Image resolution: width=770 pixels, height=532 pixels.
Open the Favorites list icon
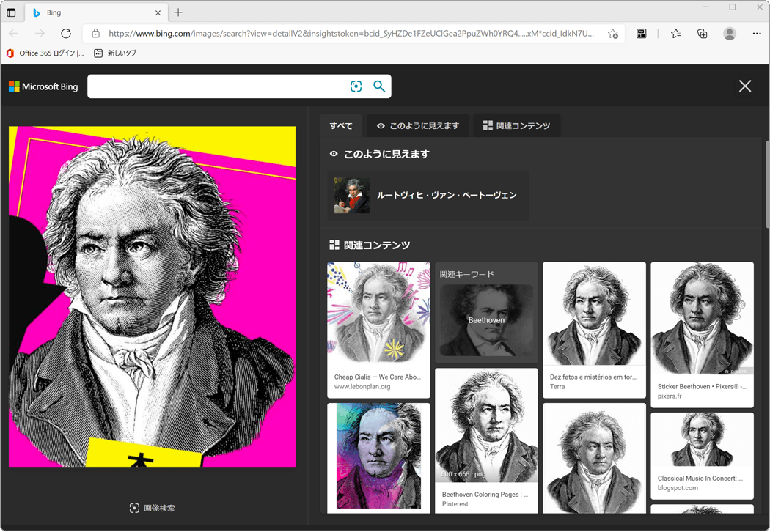676,34
